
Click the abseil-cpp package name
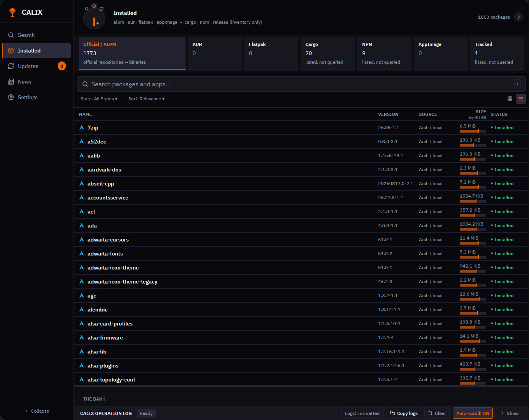(101, 184)
